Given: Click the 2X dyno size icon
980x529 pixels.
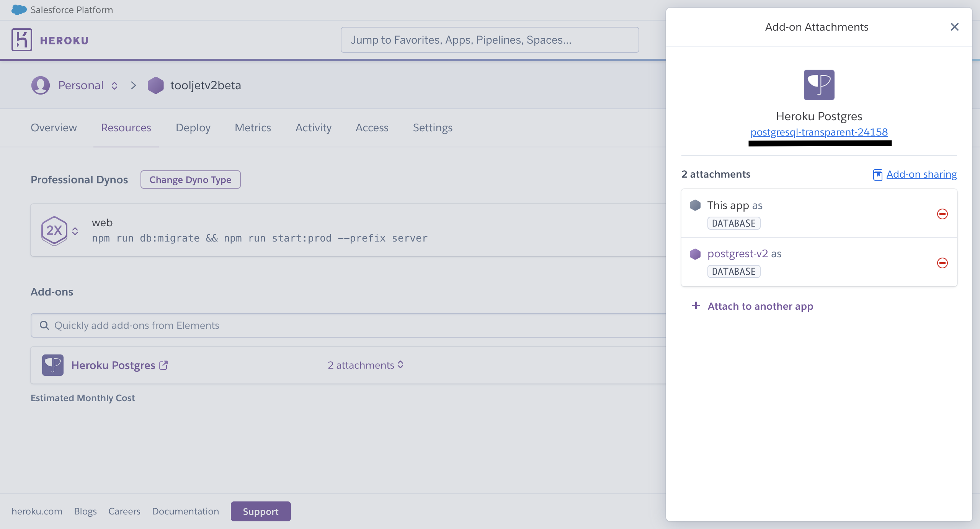Looking at the screenshot, I should (54, 230).
